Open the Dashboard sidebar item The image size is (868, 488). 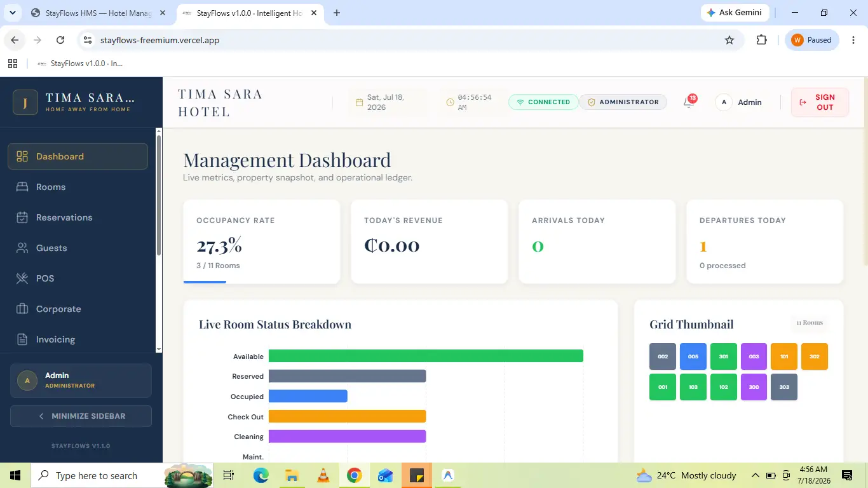pos(78,156)
